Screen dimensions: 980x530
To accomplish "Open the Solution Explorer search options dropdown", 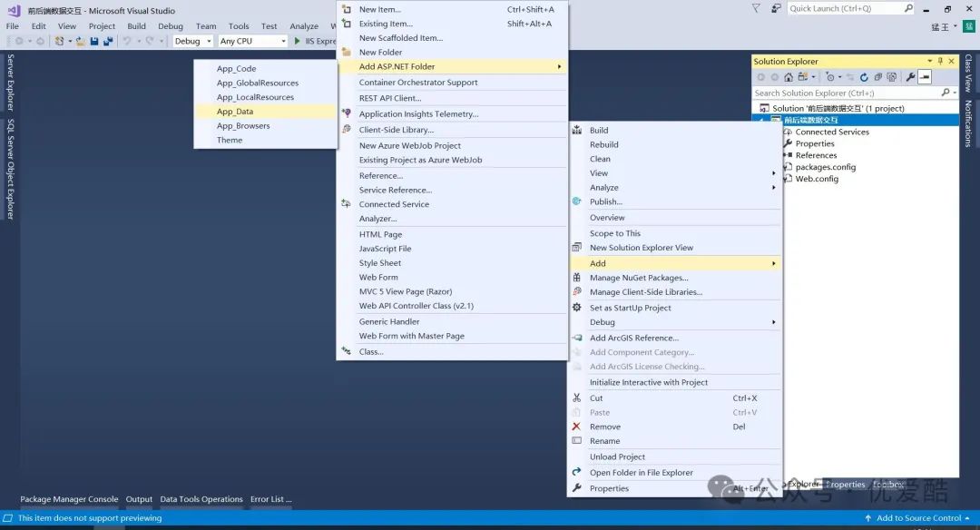I will (x=953, y=93).
